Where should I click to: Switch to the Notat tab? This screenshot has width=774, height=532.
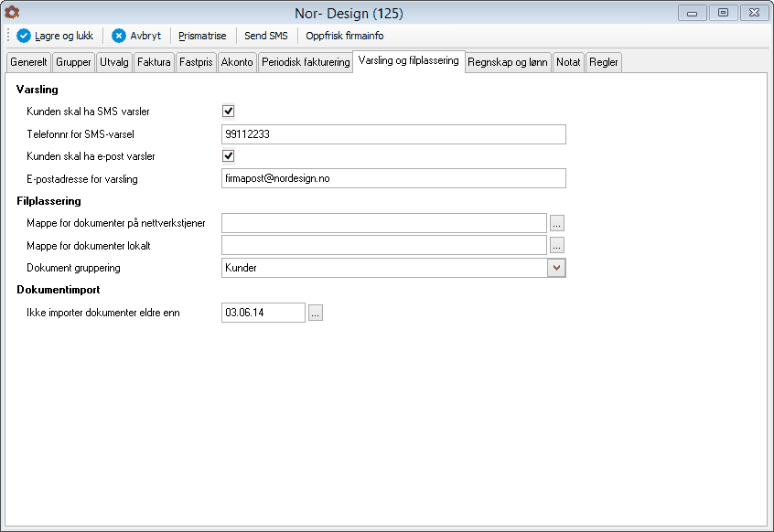point(568,62)
